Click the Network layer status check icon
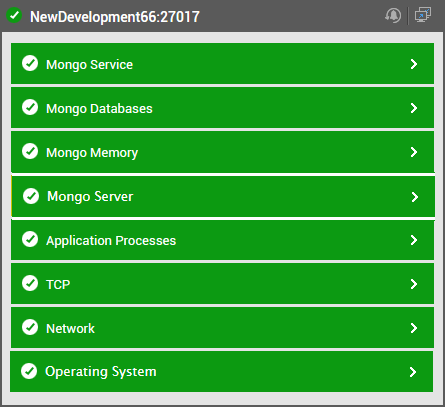Screen dimensions: 445x407 (x=30, y=327)
